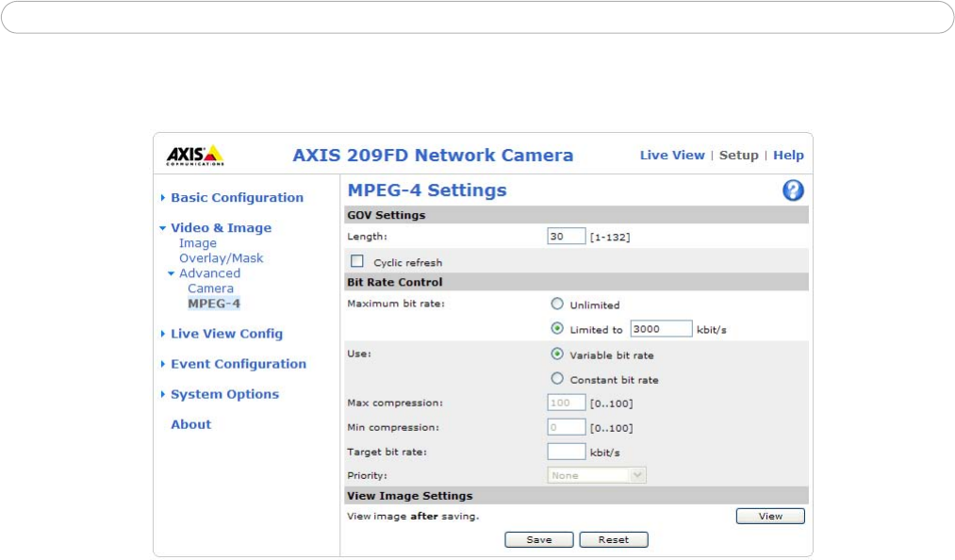Open Live View from top navigation
This screenshot has height=560, width=955.
pyautogui.click(x=671, y=156)
